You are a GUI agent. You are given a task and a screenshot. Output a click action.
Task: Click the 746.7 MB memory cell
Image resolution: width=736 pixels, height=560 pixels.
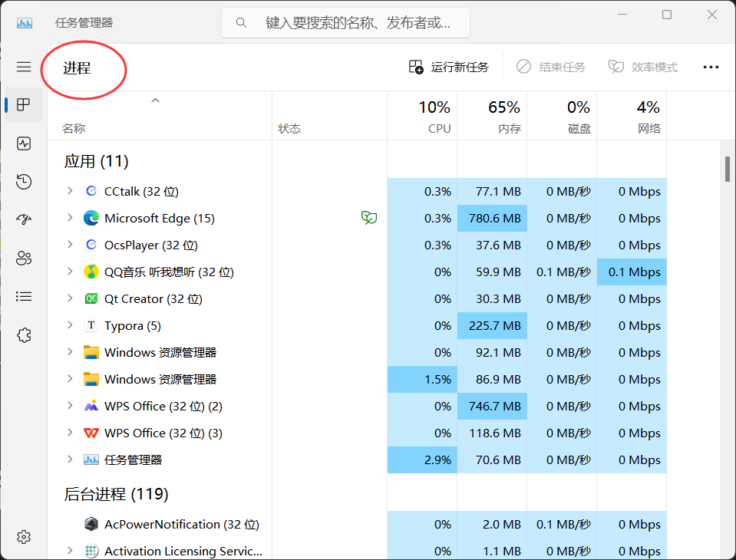point(492,406)
